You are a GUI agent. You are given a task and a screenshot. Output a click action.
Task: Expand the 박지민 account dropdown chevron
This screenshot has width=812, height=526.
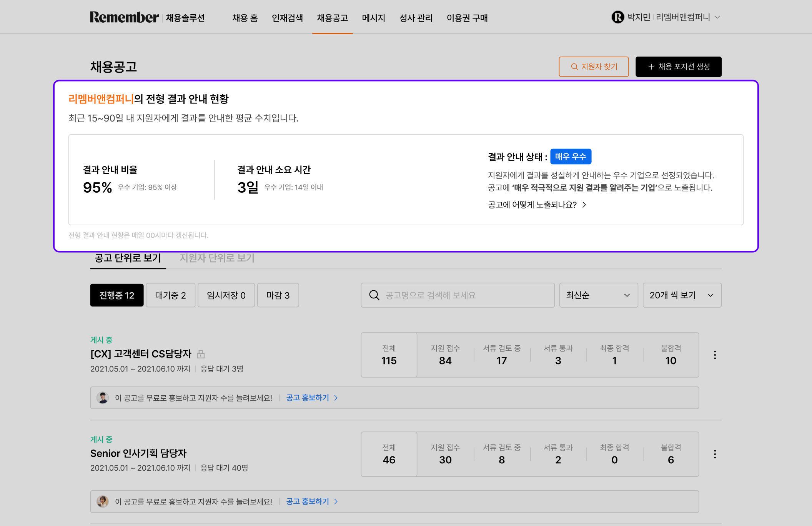(717, 17)
